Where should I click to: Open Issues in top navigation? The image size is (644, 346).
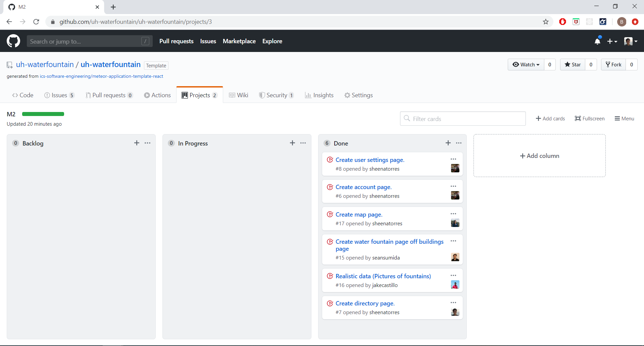tap(208, 41)
